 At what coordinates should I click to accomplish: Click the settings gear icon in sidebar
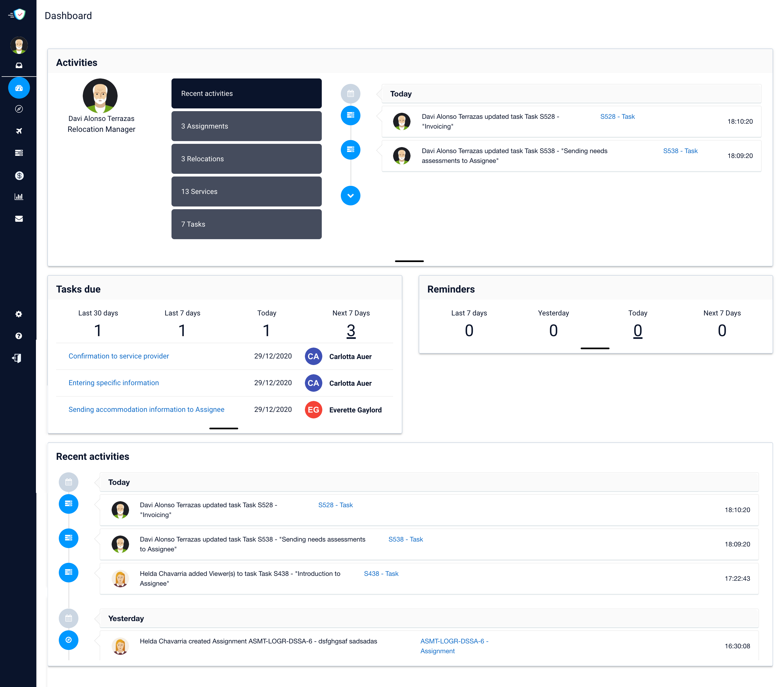tap(19, 314)
